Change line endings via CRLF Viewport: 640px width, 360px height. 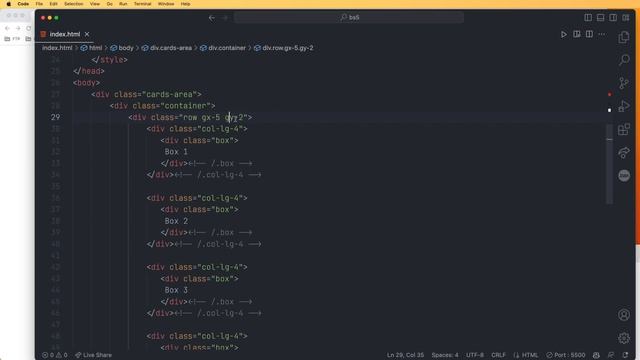(498, 355)
